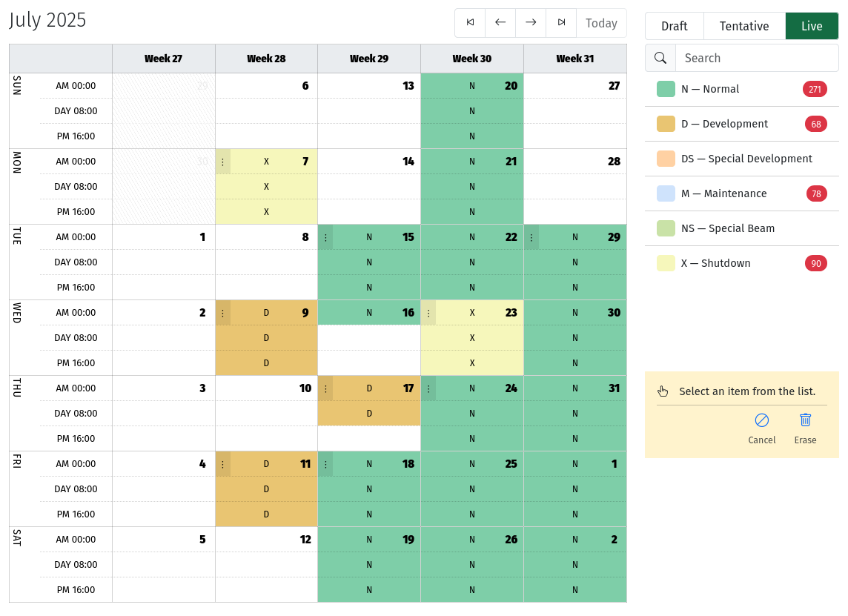Select empty AM slot on July 1
Image resolution: width=848 pixels, height=616 pixels.
(163, 237)
